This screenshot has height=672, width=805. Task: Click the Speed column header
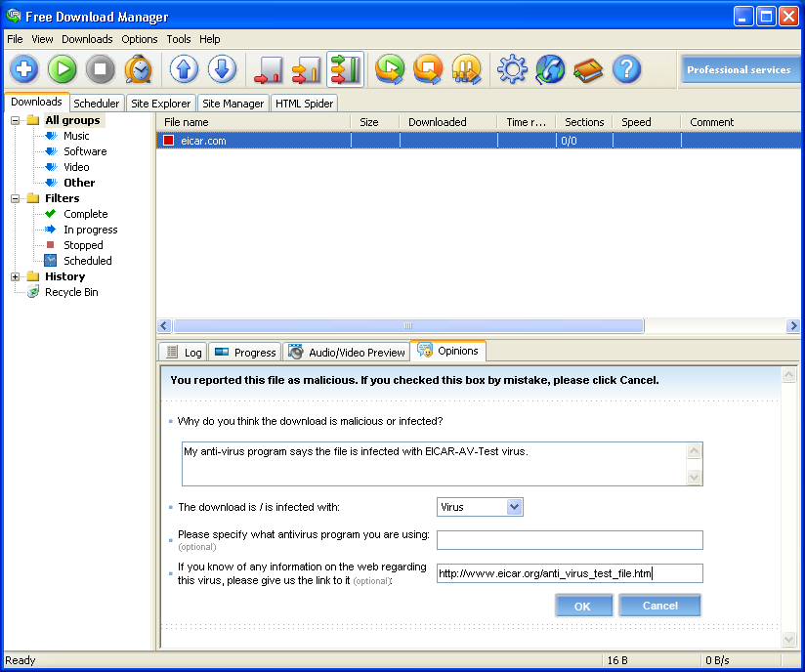point(647,122)
